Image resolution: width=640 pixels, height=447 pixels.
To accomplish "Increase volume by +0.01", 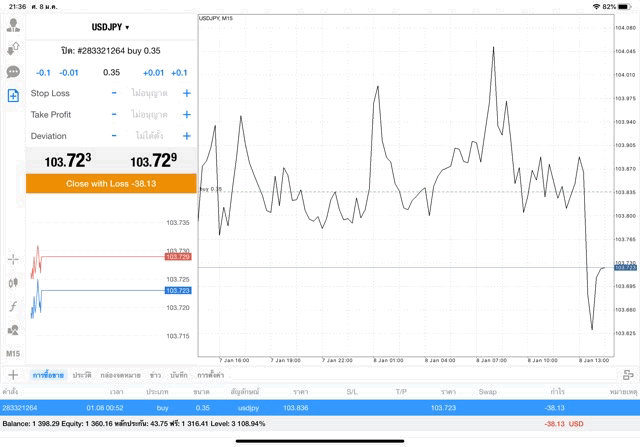I will [x=153, y=73].
